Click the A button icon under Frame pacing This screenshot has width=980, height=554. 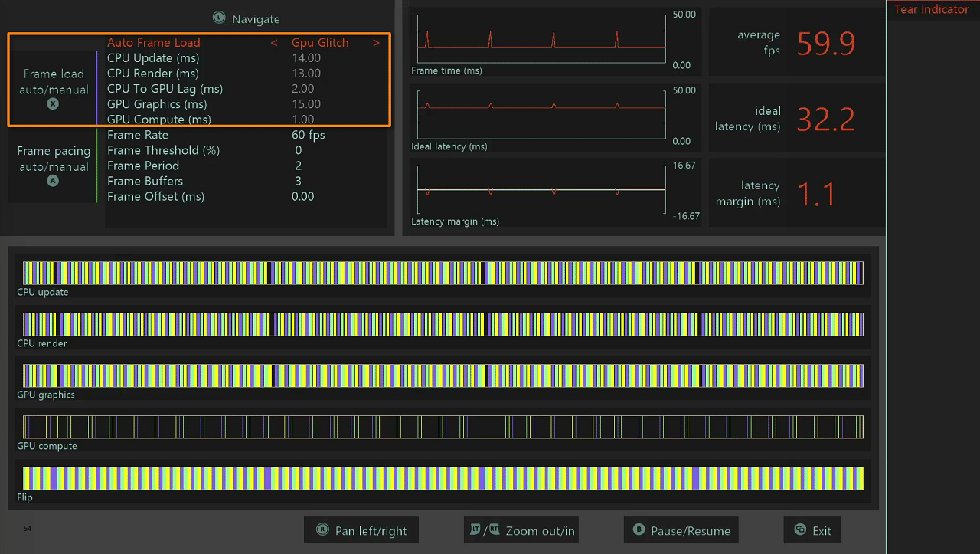[x=53, y=181]
